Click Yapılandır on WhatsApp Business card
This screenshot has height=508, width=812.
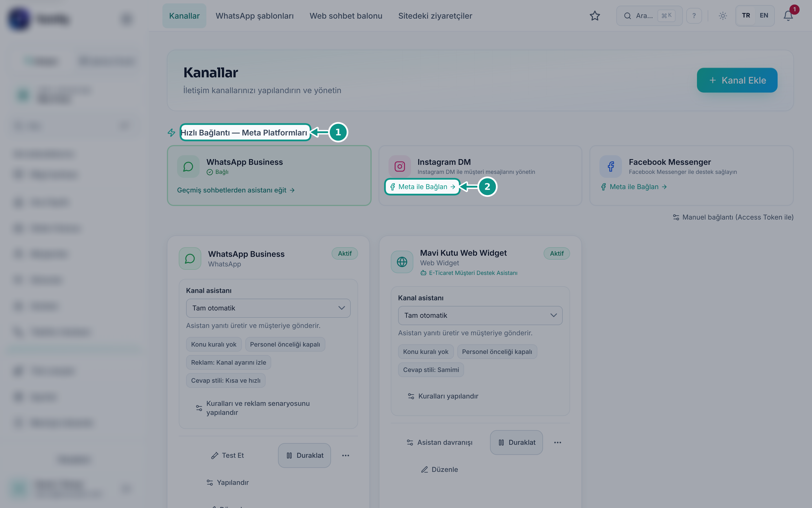(227, 483)
